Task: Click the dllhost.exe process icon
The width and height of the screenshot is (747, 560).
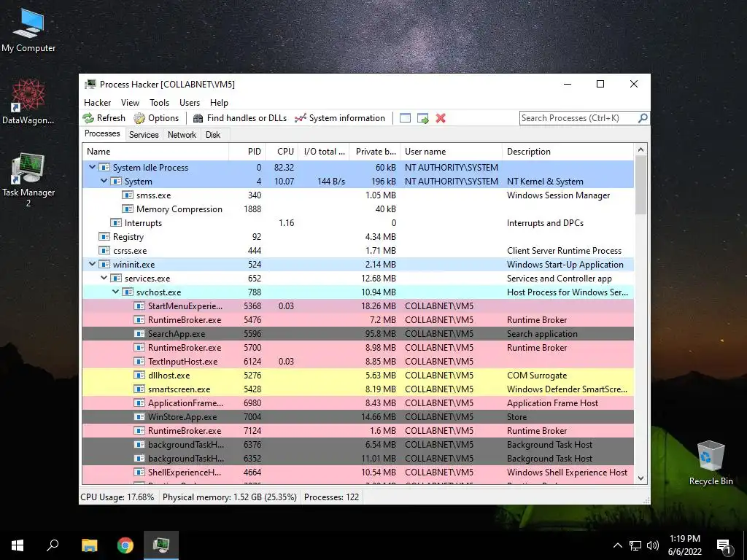Action: tap(139, 376)
